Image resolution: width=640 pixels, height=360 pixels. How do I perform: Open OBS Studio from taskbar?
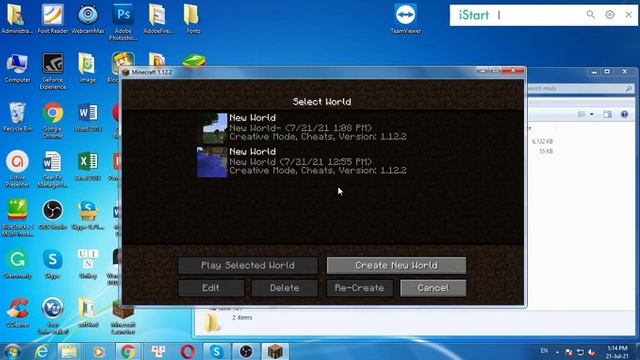click(246, 351)
